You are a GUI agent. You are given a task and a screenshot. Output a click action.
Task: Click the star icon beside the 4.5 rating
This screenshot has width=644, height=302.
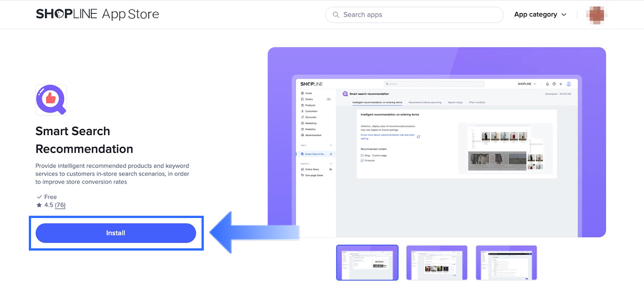coord(39,205)
